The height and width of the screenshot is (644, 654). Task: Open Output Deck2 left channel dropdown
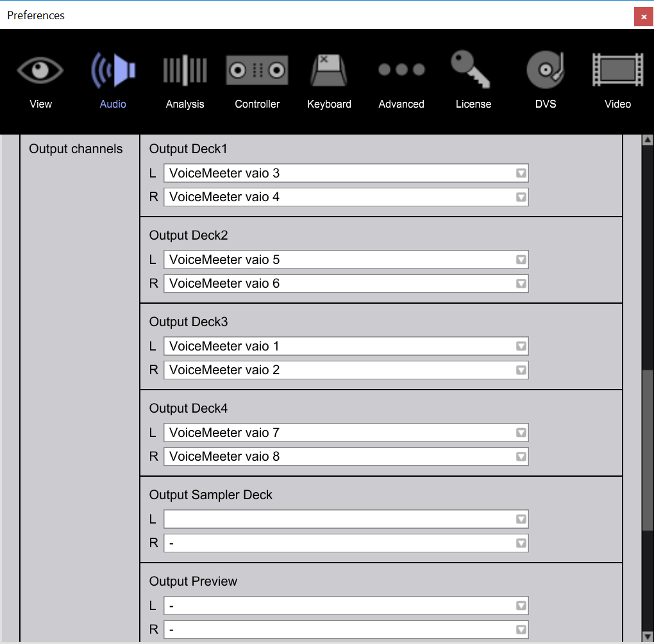pyautogui.click(x=346, y=260)
